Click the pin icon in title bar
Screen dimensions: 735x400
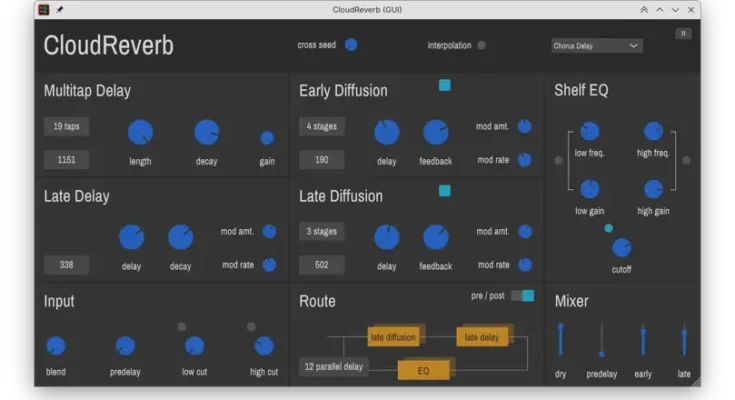pyautogui.click(x=60, y=9)
